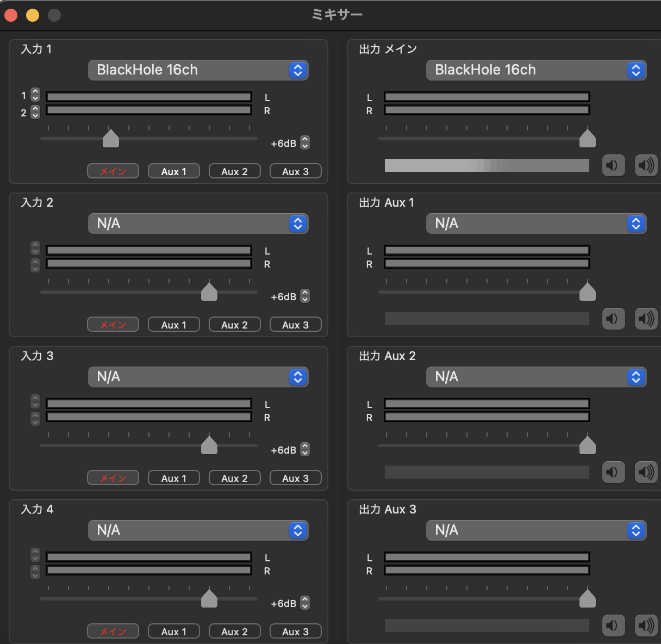This screenshot has height=644, width=661.
Task: Open 入力 1 BlackHole 16ch device dropdown
Action: click(198, 70)
